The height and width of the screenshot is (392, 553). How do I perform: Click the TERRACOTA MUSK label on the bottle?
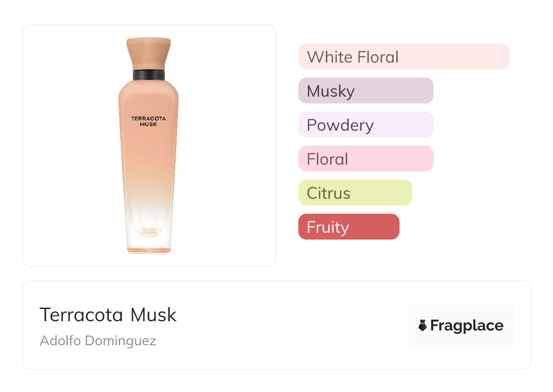148,121
